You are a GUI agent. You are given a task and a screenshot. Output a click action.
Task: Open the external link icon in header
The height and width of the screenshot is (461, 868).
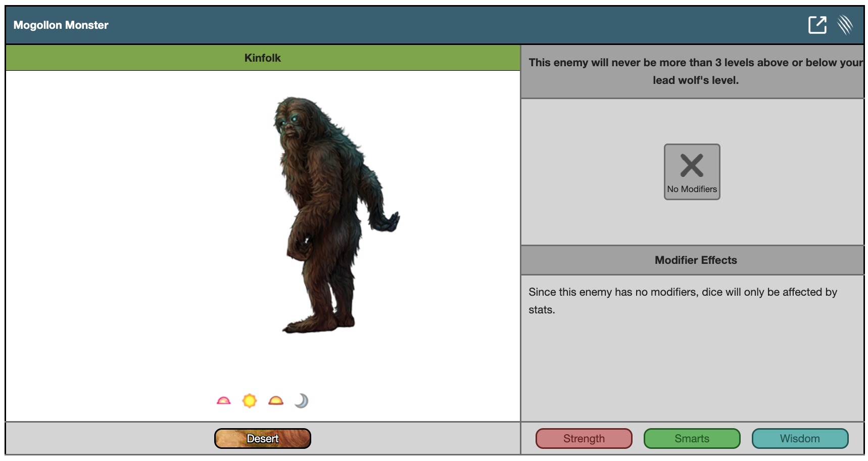(817, 25)
